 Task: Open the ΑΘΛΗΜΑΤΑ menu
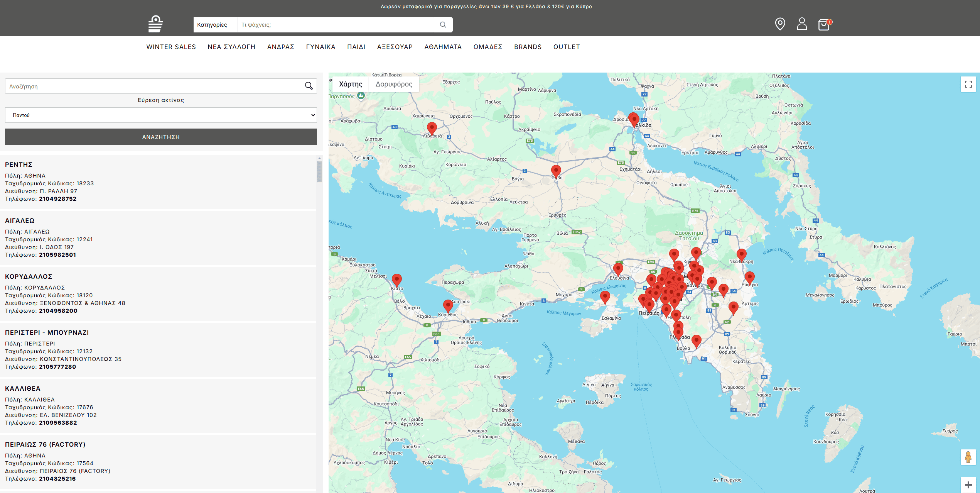pyautogui.click(x=443, y=47)
